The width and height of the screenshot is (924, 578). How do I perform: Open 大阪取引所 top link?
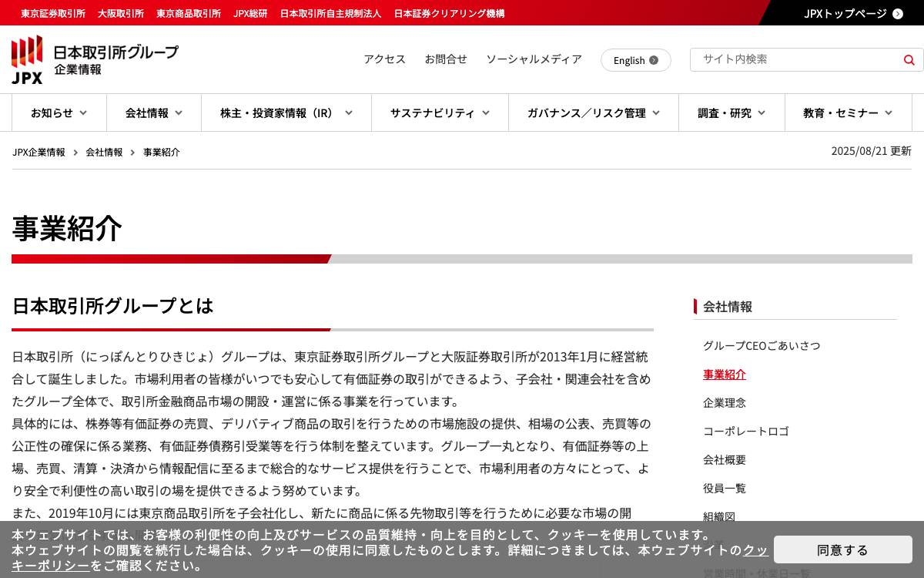[121, 14]
